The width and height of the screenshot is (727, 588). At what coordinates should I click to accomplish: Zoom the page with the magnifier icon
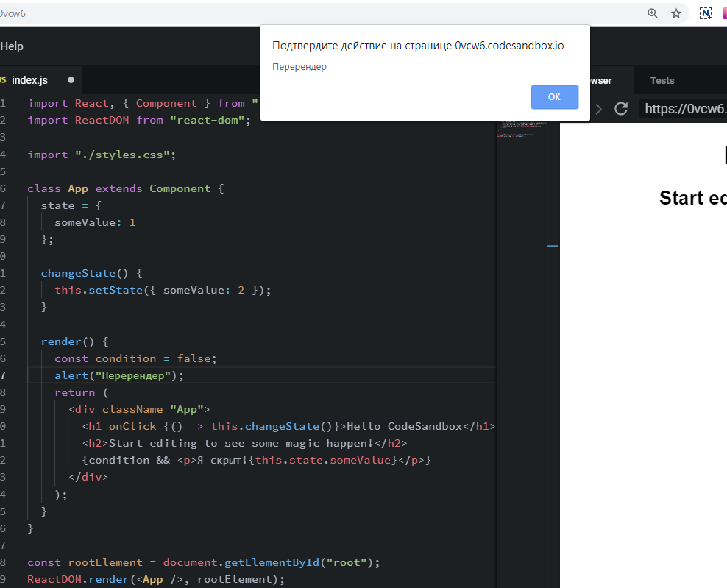(653, 13)
